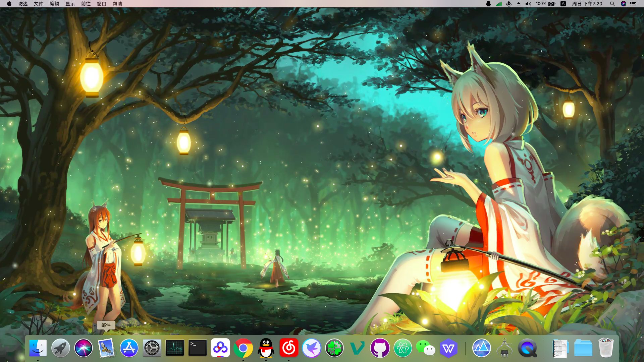Click the Spotlight search magnifier
This screenshot has height=362, width=644.
point(612,4)
